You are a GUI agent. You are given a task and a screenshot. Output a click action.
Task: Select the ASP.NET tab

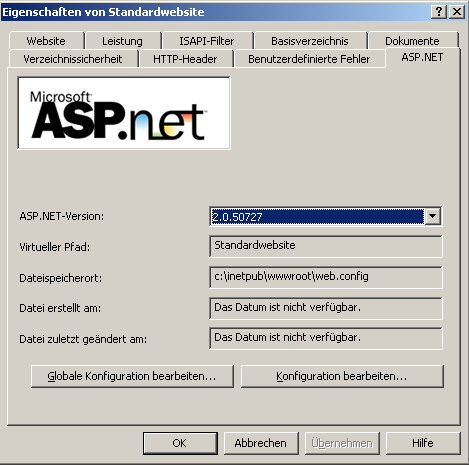coord(423,58)
